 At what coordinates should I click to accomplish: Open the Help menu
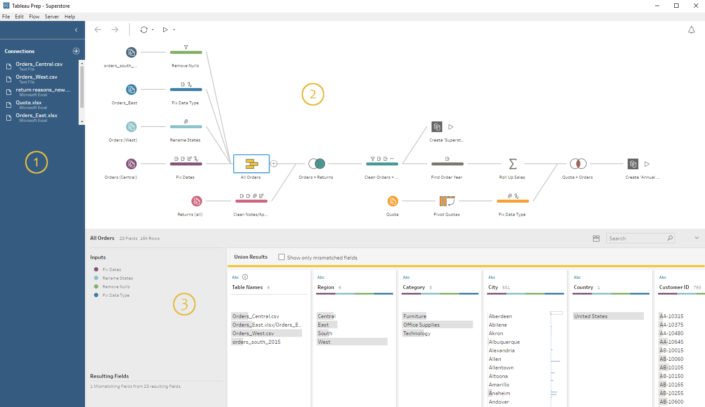(70, 17)
